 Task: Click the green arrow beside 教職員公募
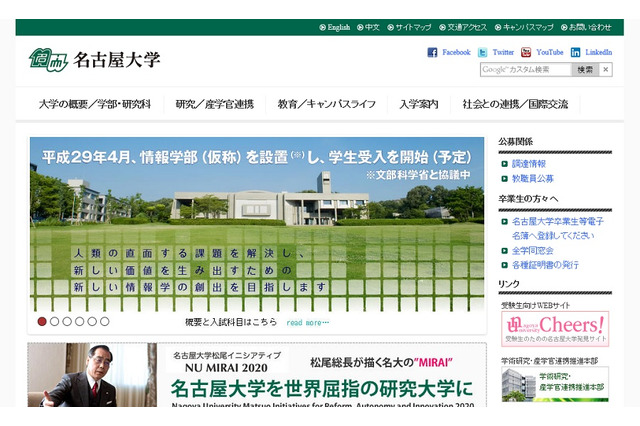[x=504, y=179]
